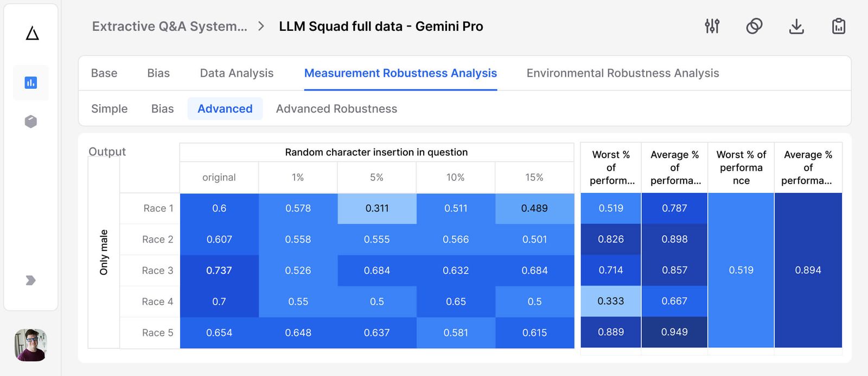Switch to the Base tab
This screenshot has width=868, height=376.
[104, 73]
